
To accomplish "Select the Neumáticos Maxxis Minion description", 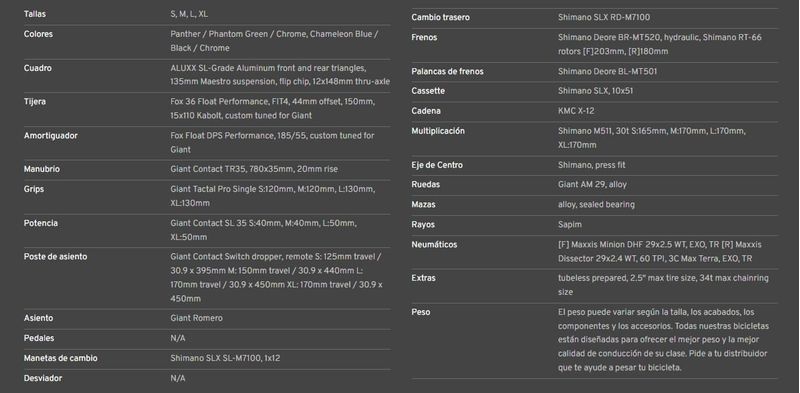I will click(660, 252).
